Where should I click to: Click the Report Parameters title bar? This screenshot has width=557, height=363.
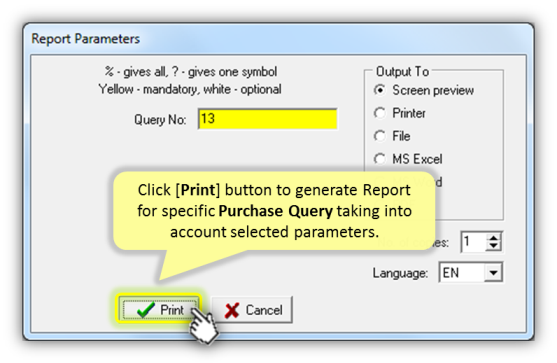(x=278, y=38)
